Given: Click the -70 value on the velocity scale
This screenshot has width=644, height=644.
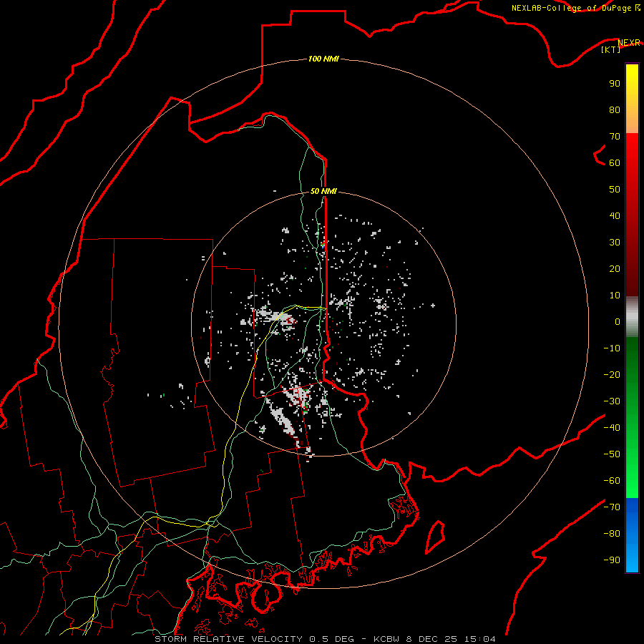Looking at the screenshot, I should (612, 507).
